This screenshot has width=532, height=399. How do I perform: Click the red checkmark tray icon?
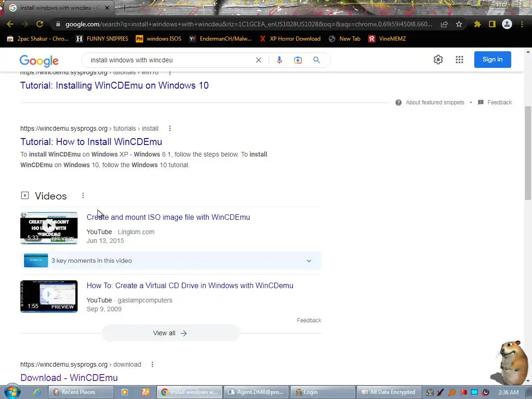441,392
